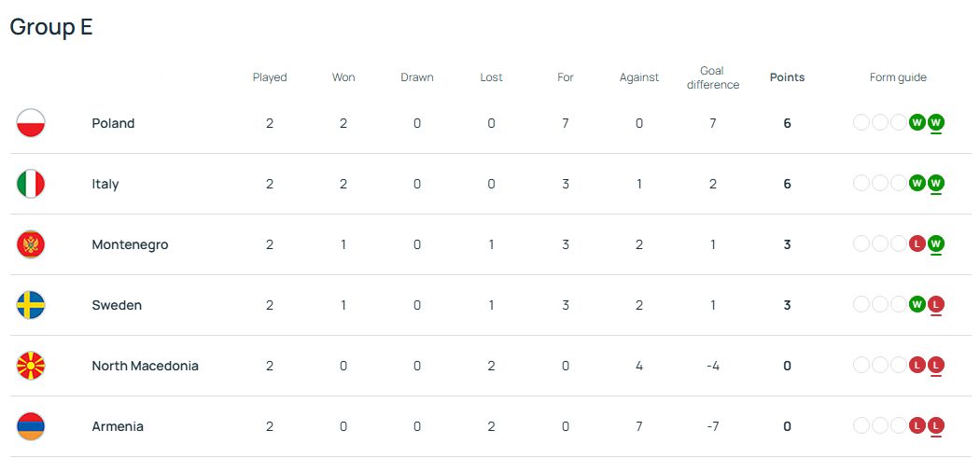Click Italy's first win form badge
The height and width of the screenshot is (458, 980).
(x=917, y=184)
